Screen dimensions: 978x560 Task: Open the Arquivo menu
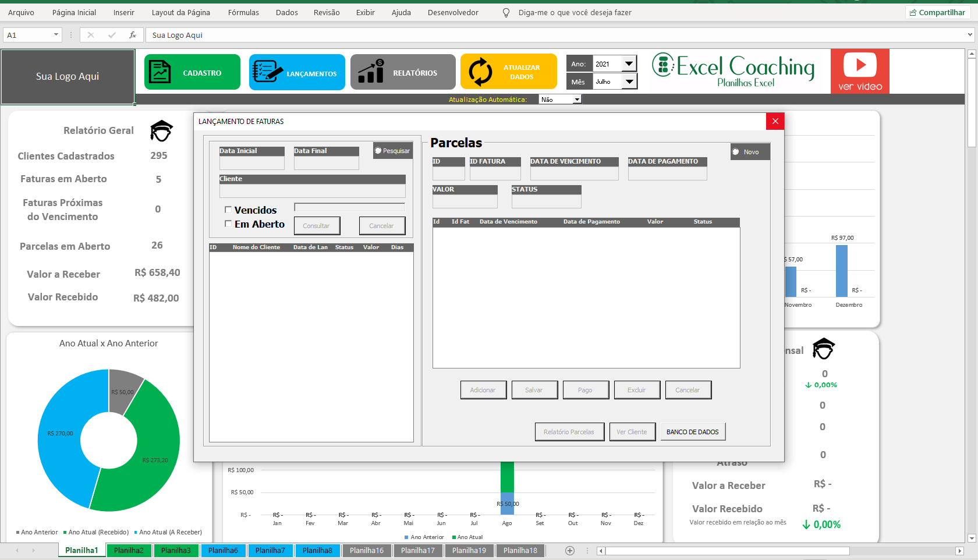click(x=21, y=12)
